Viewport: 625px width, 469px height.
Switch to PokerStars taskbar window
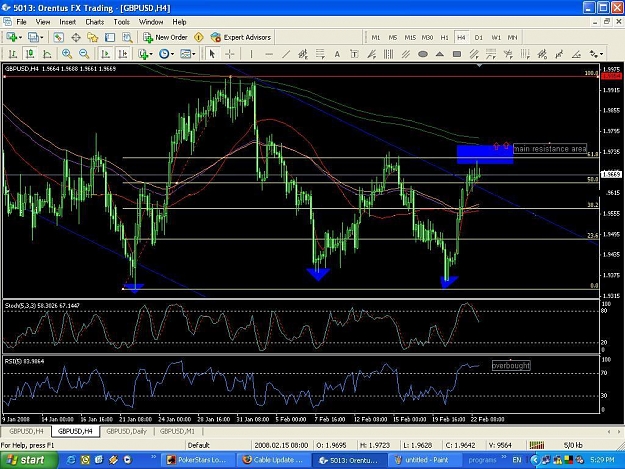(198, 460)
